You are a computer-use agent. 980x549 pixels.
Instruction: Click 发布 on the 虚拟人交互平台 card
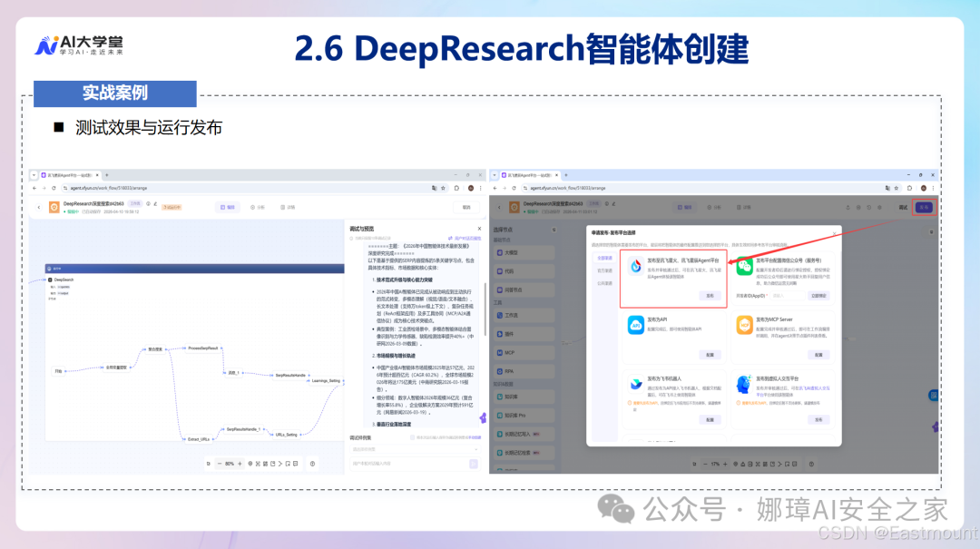click(818, 419)
